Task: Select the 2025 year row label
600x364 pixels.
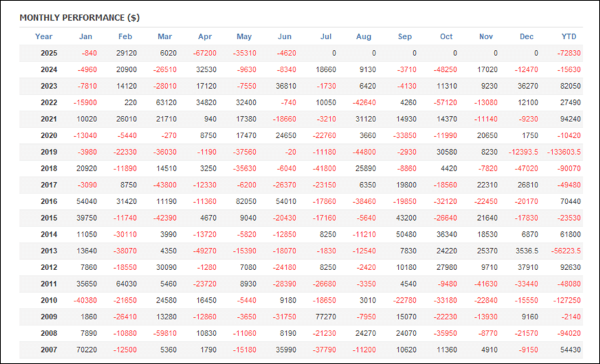Action: [49, 53]
